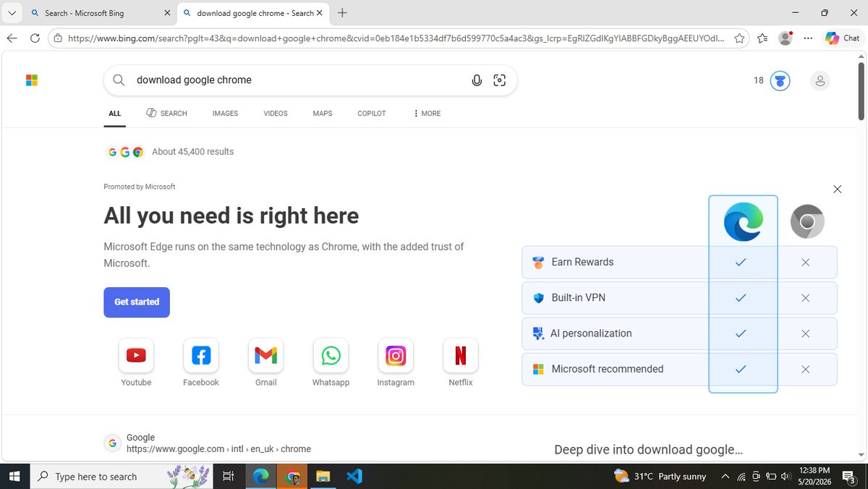Click the 18 rewards points count
The width and height of the screenshot is (868, 489).
click(x=758, y=80)
